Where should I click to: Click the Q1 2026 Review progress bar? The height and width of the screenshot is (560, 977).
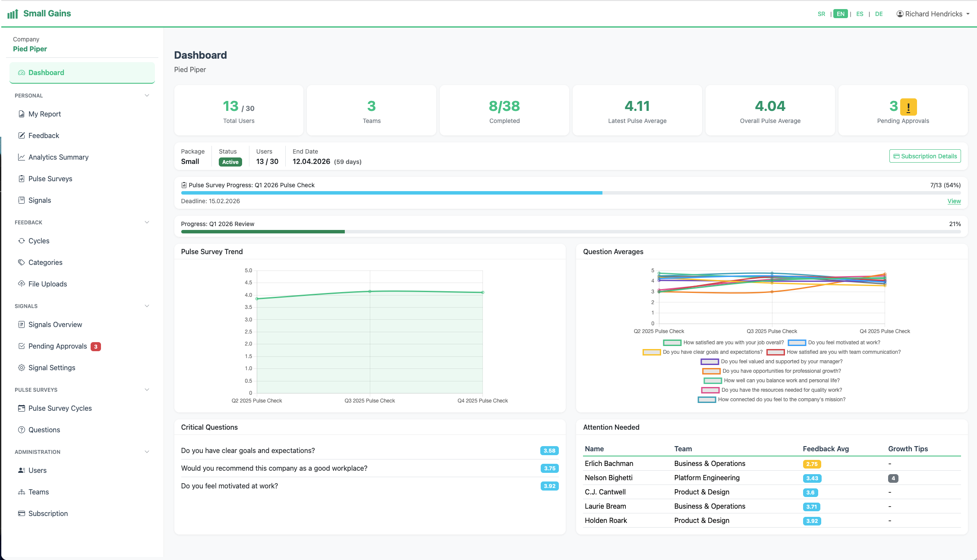pos(571,232)
